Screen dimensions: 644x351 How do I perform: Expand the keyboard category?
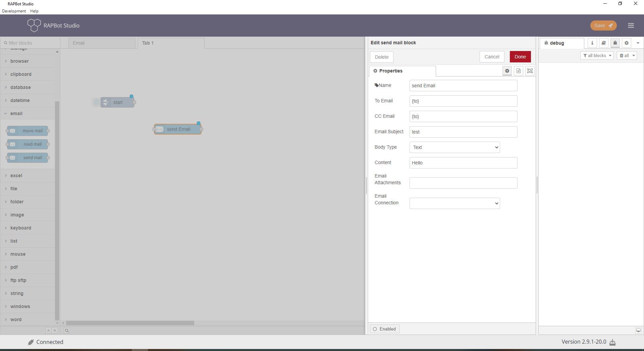pos(27,228)
